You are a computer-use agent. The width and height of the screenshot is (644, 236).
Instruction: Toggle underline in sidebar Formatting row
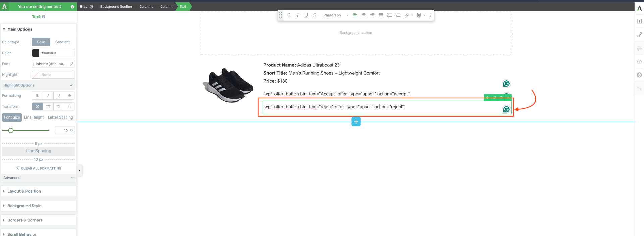coord(59,96)
